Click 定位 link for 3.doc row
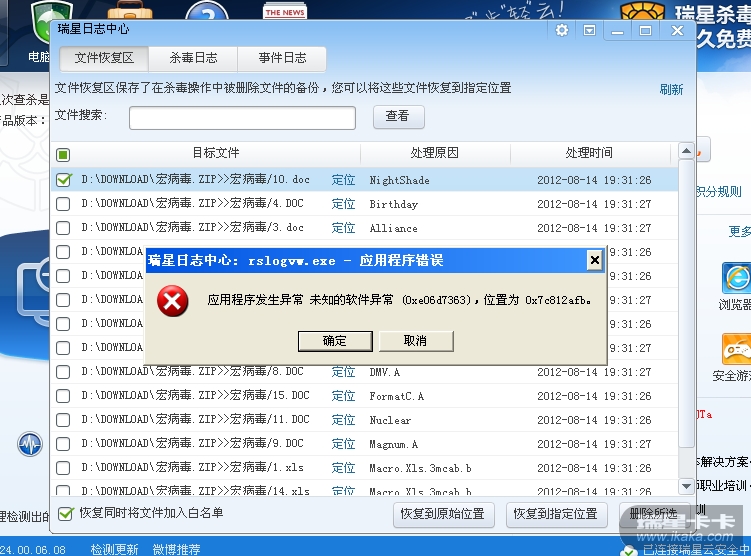 click(343, 228)
